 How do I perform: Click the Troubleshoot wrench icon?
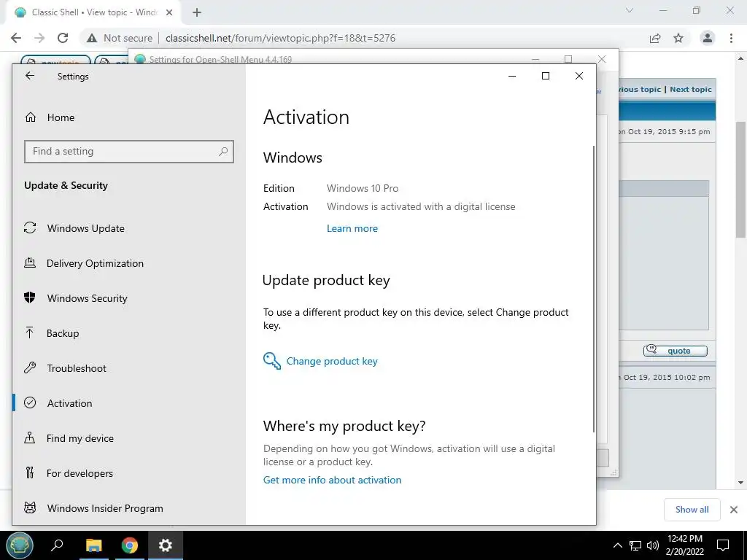point(30,367)
